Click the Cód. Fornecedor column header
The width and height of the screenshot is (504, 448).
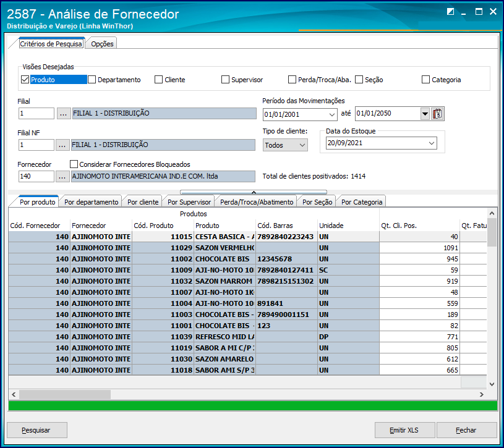(39, 226)
